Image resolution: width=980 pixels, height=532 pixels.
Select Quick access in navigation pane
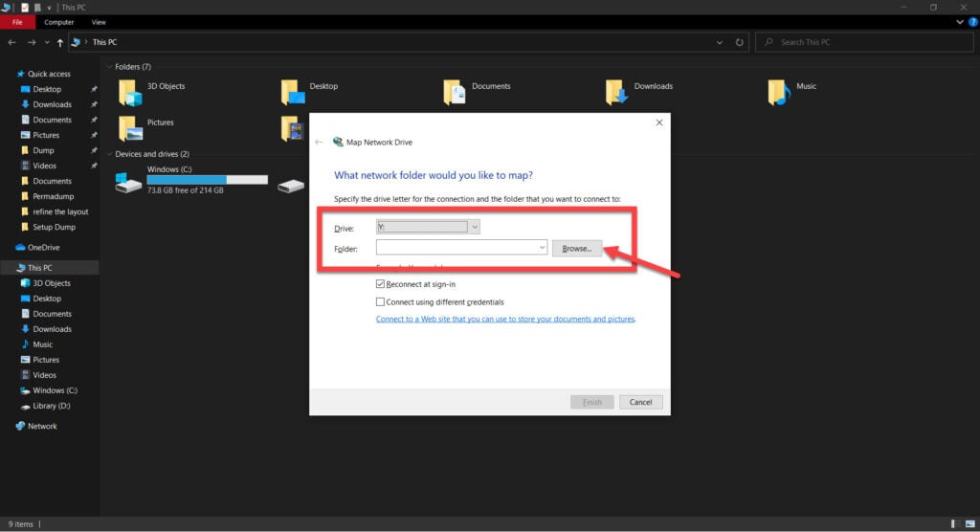49,74
